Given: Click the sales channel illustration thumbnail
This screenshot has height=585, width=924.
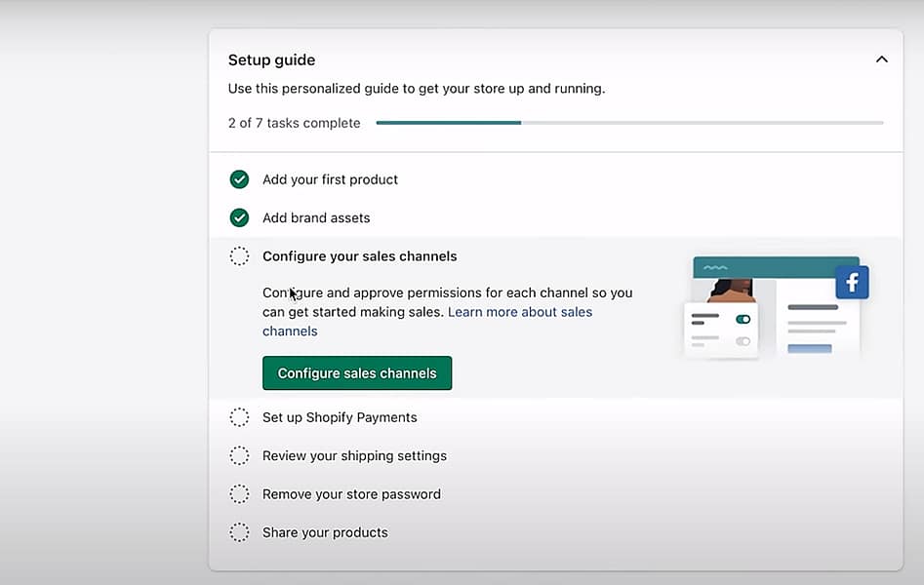Looking at the screenshot, I should [776, 307].
